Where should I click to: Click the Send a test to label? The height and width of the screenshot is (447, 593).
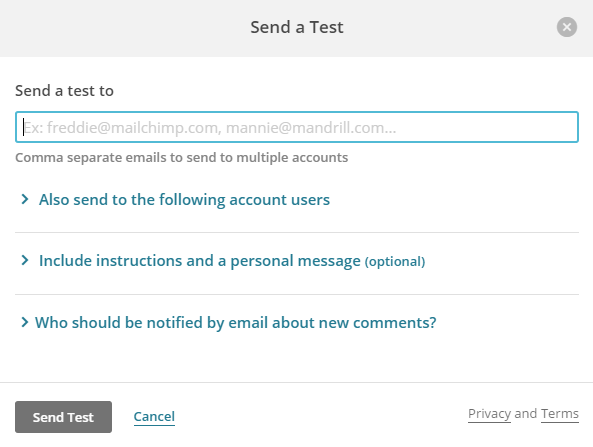point(64,91)
